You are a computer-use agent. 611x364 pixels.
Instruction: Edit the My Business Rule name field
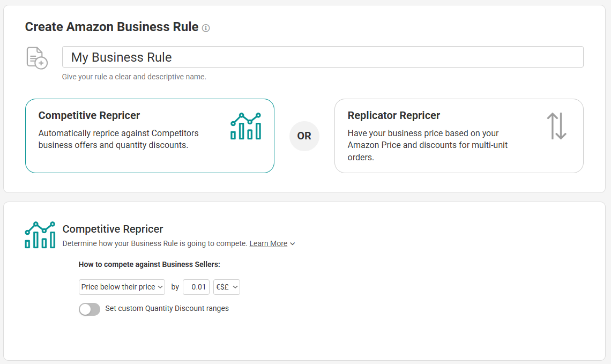pyautogui.click(x=323, y=57)
